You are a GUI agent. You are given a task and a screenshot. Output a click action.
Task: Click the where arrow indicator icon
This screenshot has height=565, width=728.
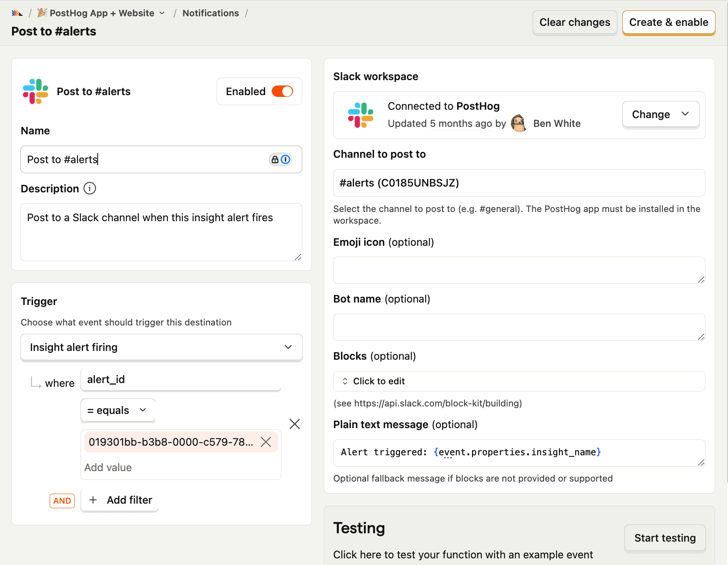click(x=36, y=382)
